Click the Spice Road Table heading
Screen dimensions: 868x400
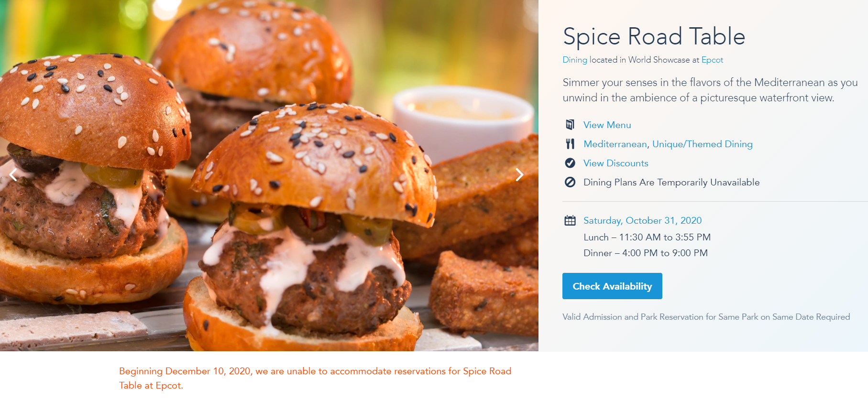pyautogui.click(x=654, y=36)
